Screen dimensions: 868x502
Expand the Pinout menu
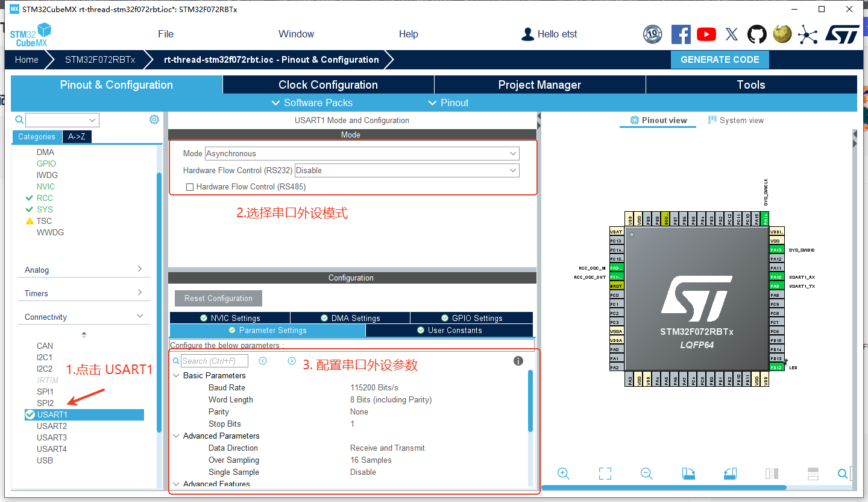448,103
